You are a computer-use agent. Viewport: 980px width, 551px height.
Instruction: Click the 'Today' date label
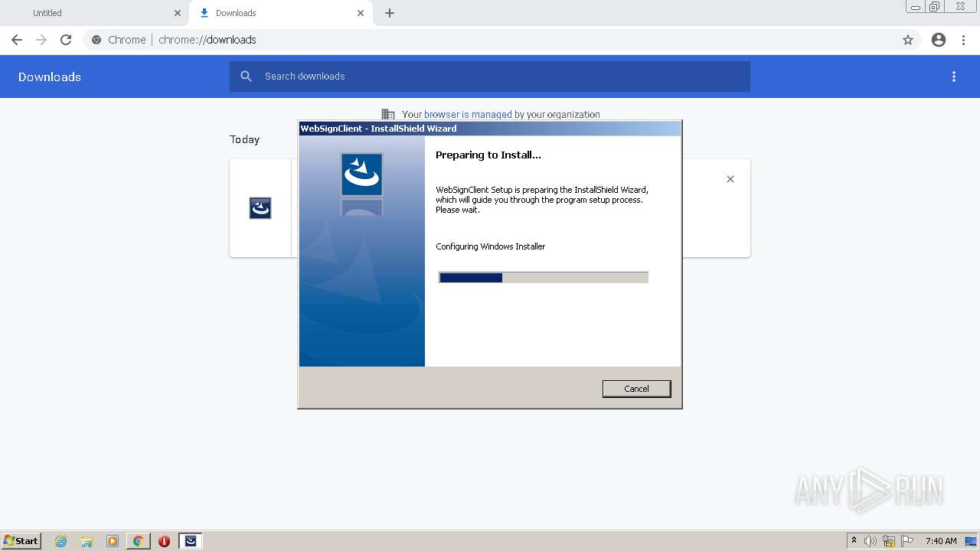pos(244,139)
